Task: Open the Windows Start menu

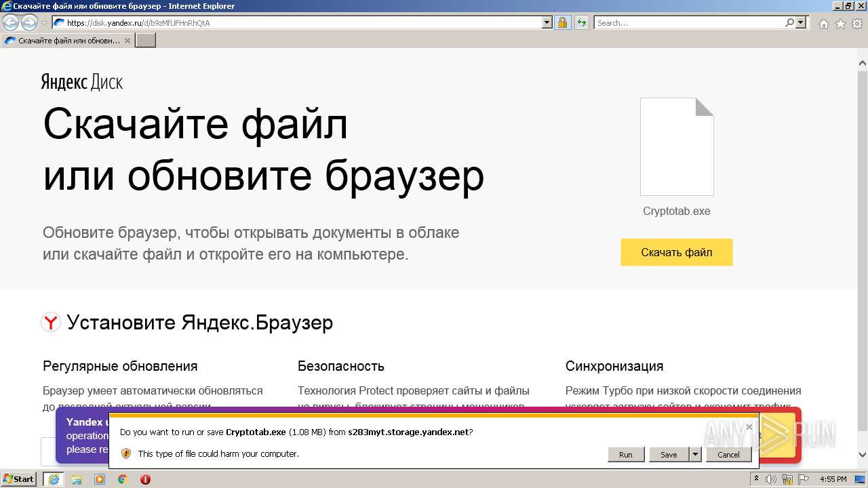Action: click(19, 479)
